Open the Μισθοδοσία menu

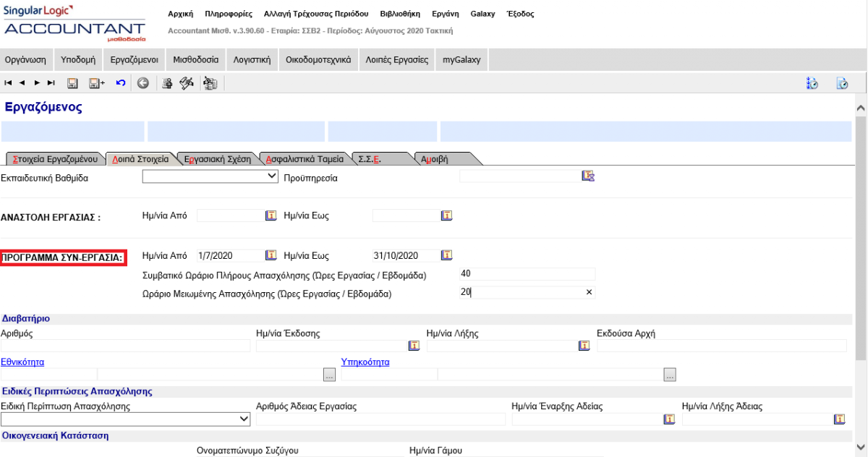196,60
